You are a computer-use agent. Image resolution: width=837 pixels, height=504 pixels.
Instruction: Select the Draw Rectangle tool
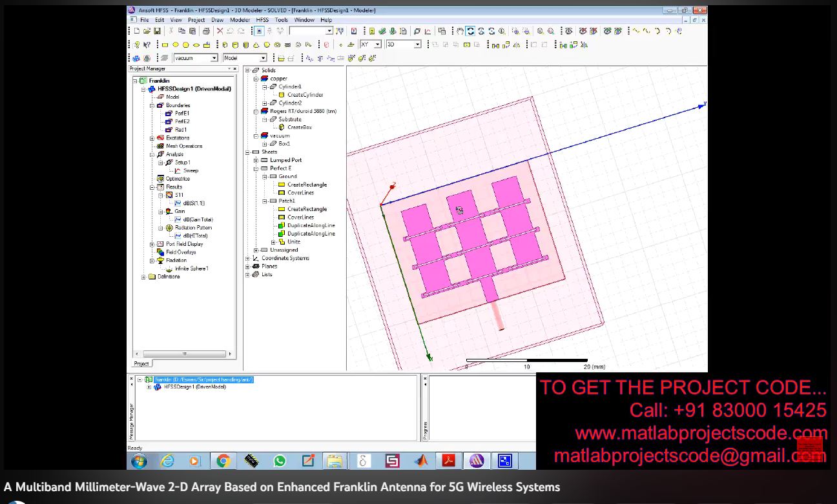[x=165, y=45]
